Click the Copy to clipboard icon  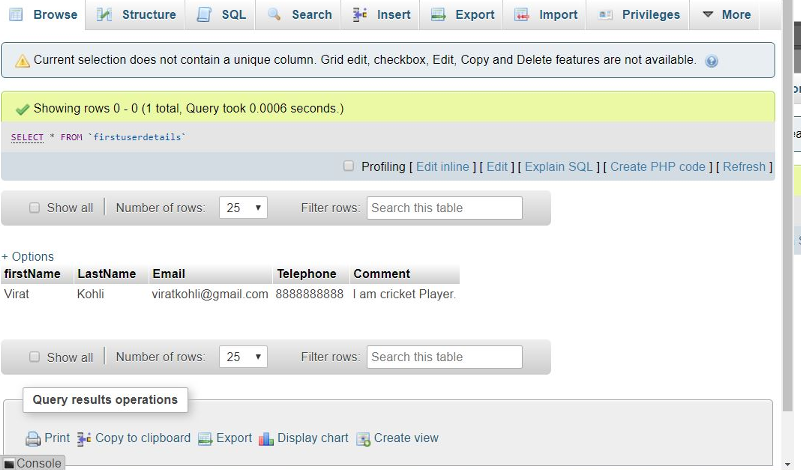coord(84,438)
